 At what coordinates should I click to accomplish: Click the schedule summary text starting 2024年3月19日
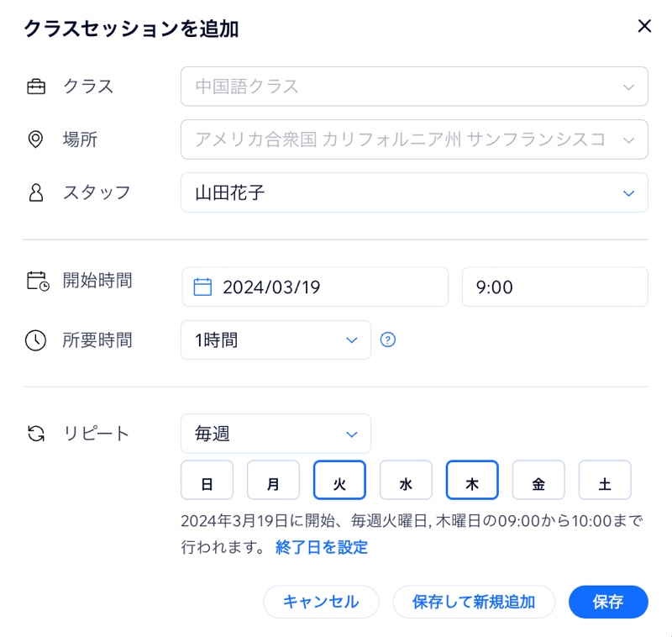click(412, 534)
